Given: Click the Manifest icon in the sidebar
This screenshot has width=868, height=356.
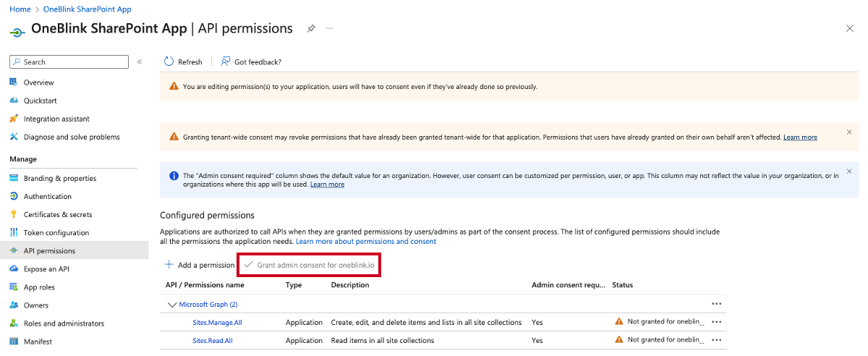Looking at the screenshot, I should 14,342.
